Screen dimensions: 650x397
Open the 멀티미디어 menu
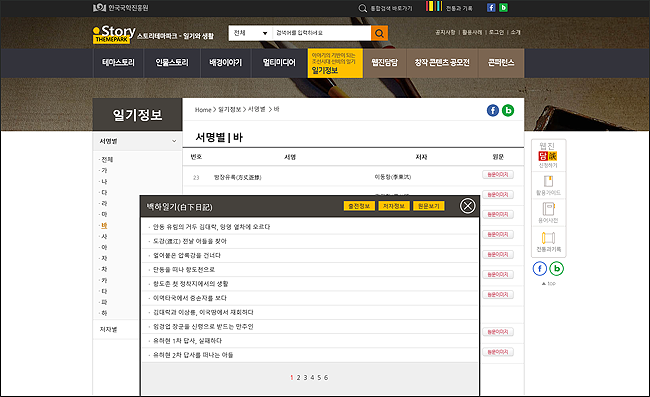[x=279, y=63]
